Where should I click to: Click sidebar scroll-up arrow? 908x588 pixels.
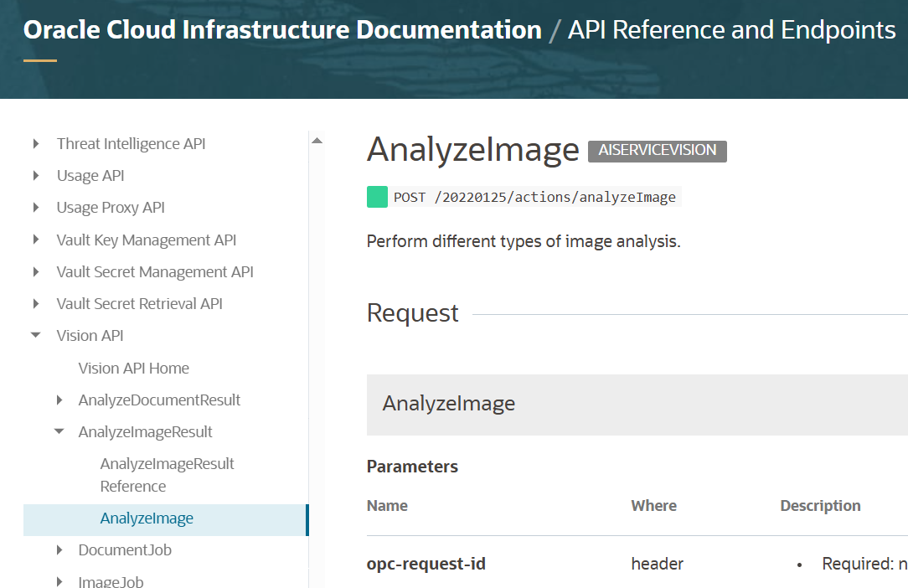click(x=317, y=141)
